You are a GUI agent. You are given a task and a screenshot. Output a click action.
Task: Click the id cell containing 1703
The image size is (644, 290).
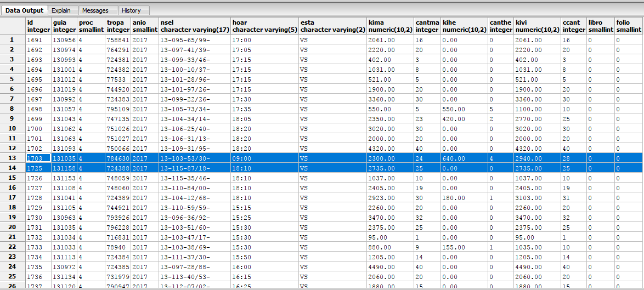click(x=38, y=158)
